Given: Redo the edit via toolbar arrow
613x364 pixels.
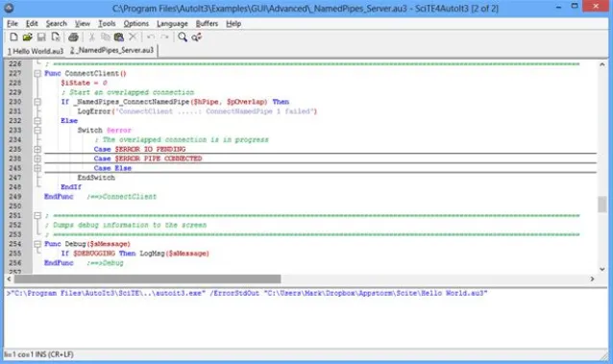Looking at the screenshot, I should point(164,37).
